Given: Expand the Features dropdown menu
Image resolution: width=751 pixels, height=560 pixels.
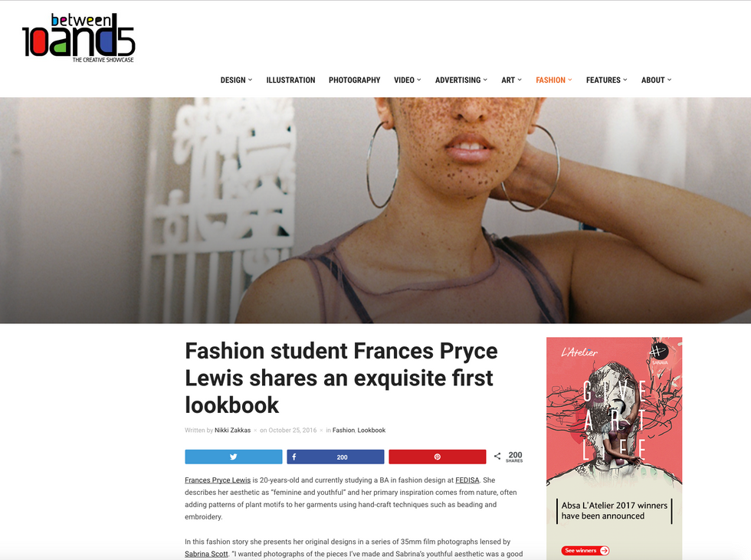Looking at the screenshot, I should click(606, 80).
